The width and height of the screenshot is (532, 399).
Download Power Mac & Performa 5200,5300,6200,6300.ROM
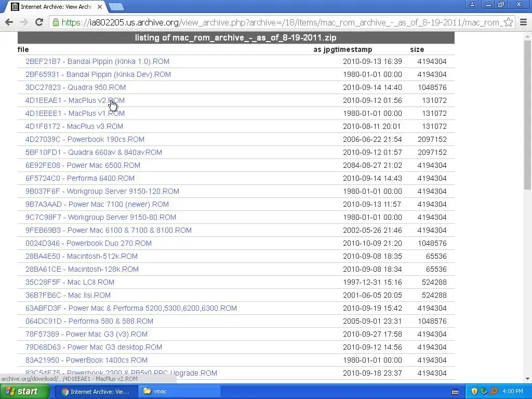coord(131,308)
